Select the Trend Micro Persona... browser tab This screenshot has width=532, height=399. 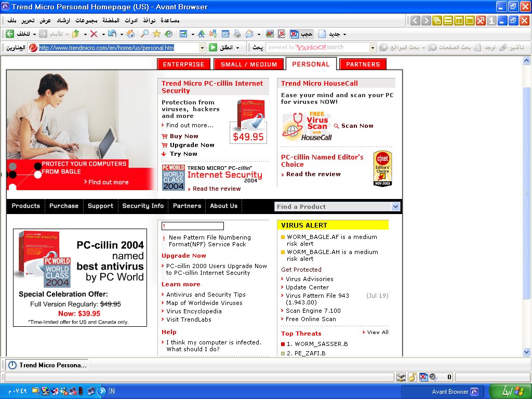tap(47, 365)
